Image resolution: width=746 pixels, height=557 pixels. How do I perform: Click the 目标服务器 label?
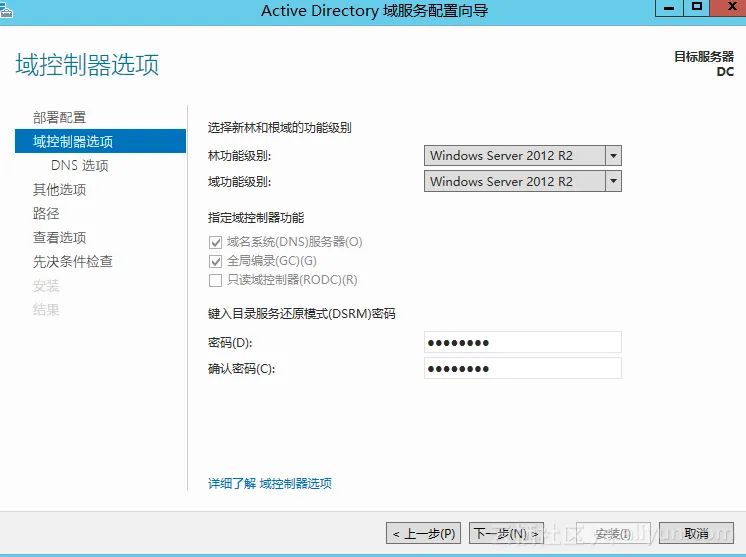pos(704,57)
